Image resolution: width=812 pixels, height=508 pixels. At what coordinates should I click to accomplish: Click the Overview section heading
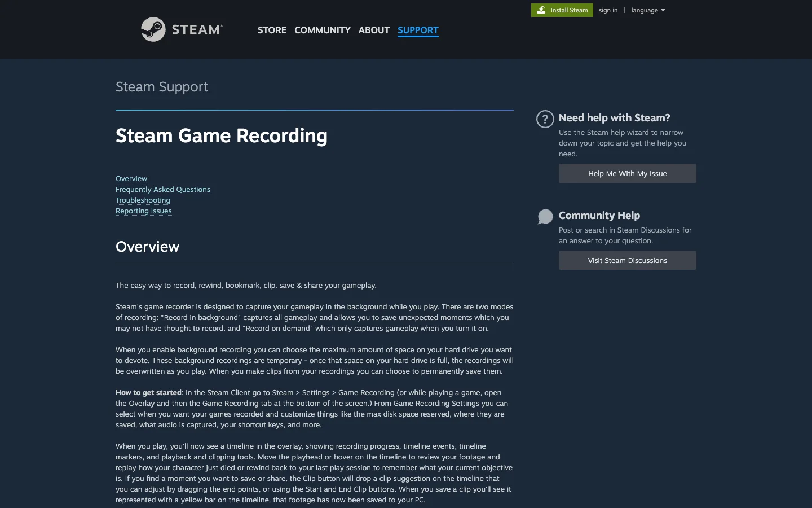(148, 247)
